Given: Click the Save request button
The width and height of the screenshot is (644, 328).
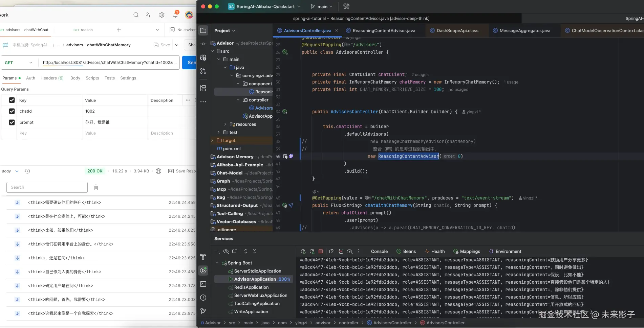Looking at the screenshot, I should coord(162,45).
